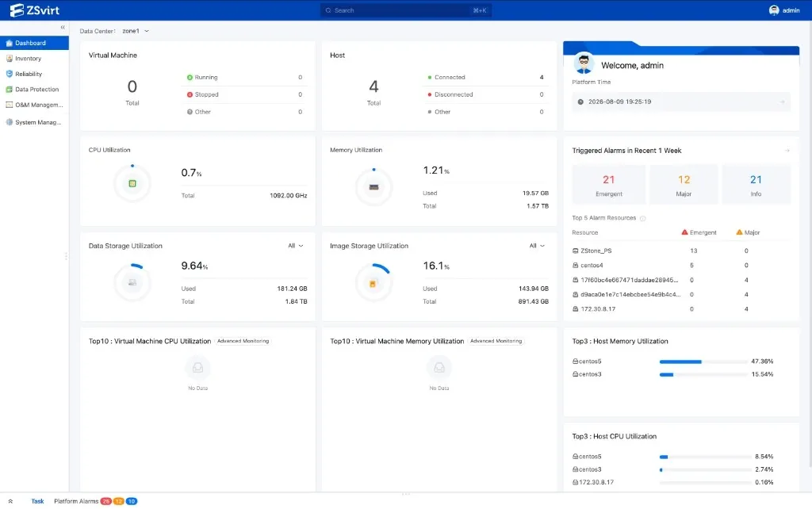Open the Data Center zone1 dropdown
812x509 pixels.
tap(136, 31)
